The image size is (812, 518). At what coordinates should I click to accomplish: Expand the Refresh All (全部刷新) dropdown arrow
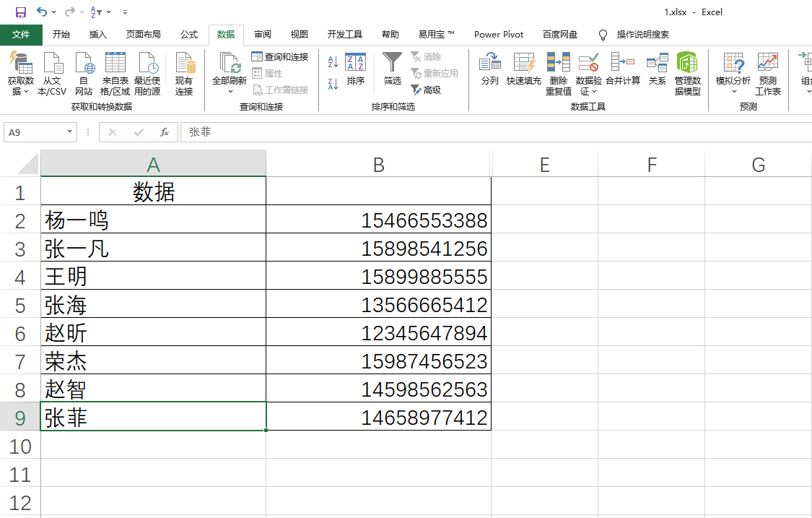[x=230, y=92]
